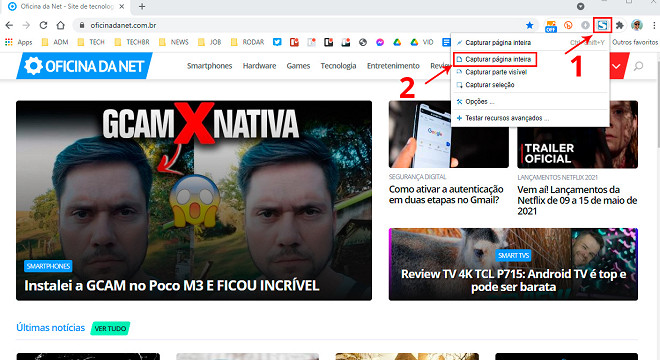Click the browser forward arrow
This screenshot has height=360, width=660.
[x=26, y=25]
